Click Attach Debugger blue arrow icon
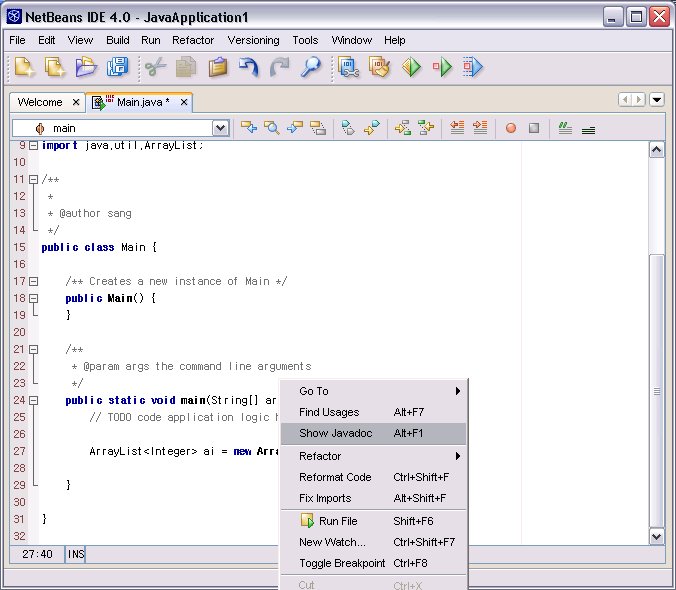Image resolution: width=676 pixels, height=590 pixels. point(473,67)
